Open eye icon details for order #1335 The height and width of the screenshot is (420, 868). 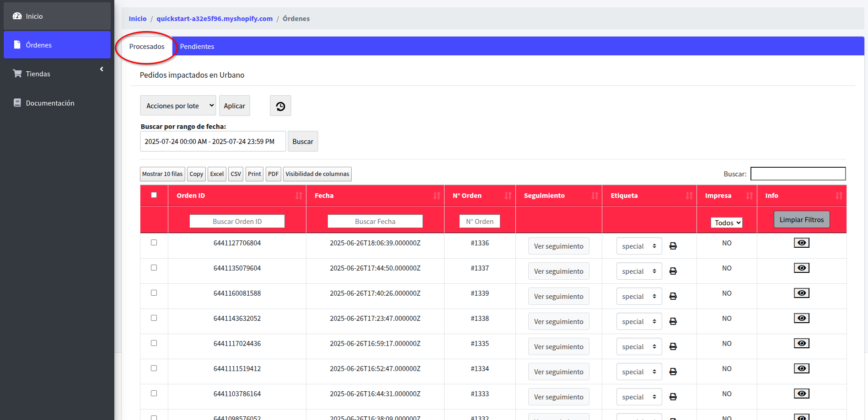point(801,344)
